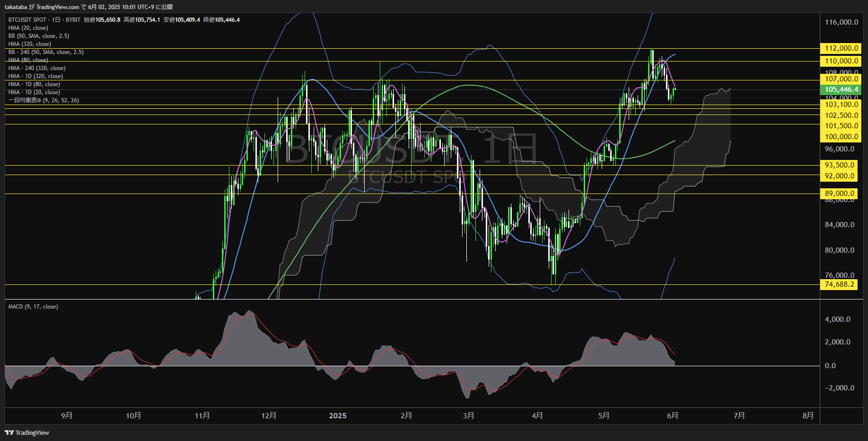Click the MACD 2,000.0 axis value

click(837, 342)
